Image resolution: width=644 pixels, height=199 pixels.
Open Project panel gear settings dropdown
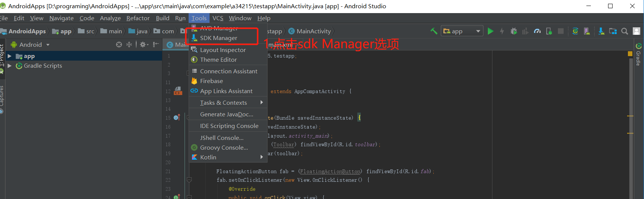[144, 45]
